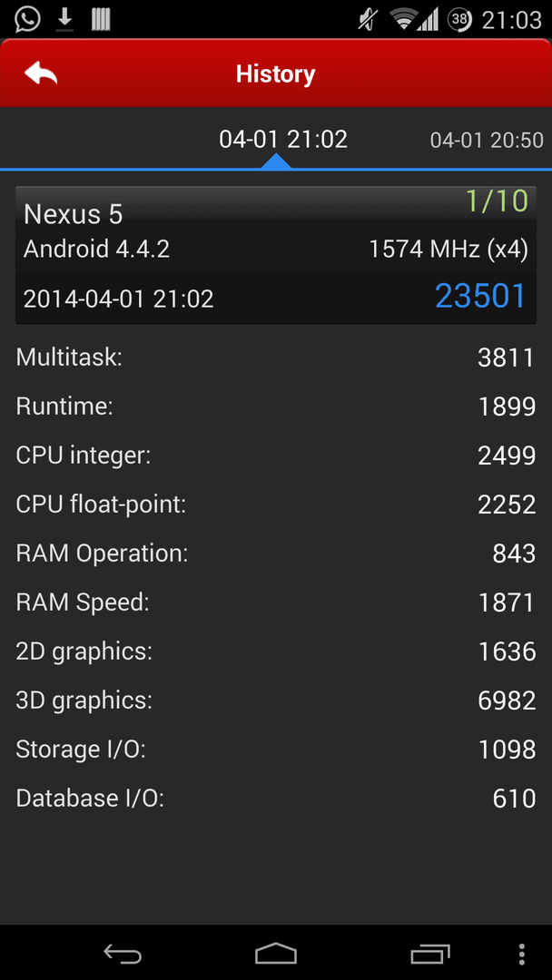The width and height of the screenshot is (552, 980).
Task: Tap the Android back navigation button
Action: pos(123,954)
